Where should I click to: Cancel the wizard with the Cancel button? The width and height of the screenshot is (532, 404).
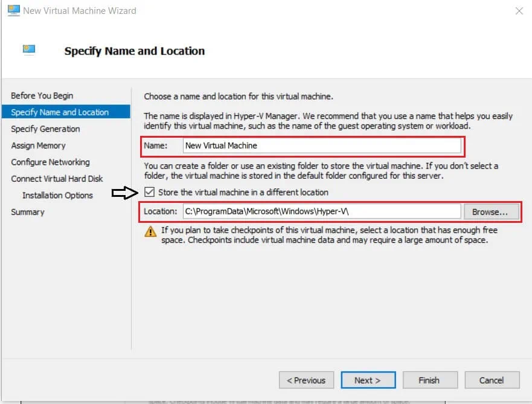[492, 380]
